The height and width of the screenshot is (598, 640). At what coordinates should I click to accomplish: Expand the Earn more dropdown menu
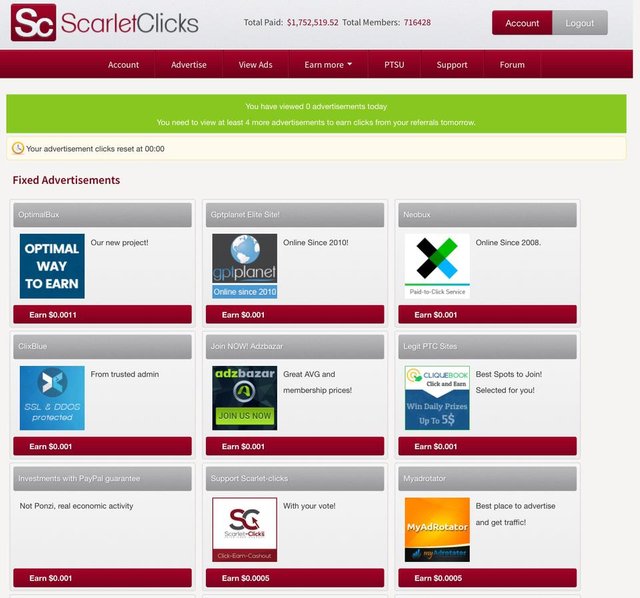click(328, 64)
